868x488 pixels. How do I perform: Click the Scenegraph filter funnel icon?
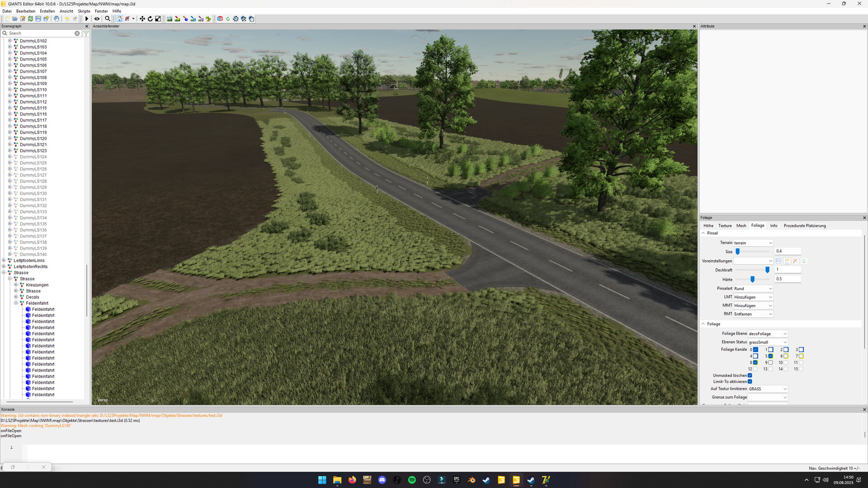tap(86, 33)
